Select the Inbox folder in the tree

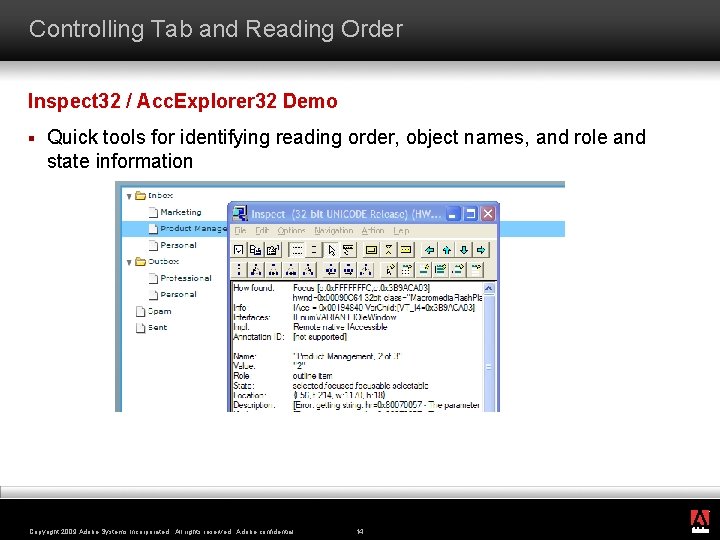pyautogui.click(x=154, y=196)
